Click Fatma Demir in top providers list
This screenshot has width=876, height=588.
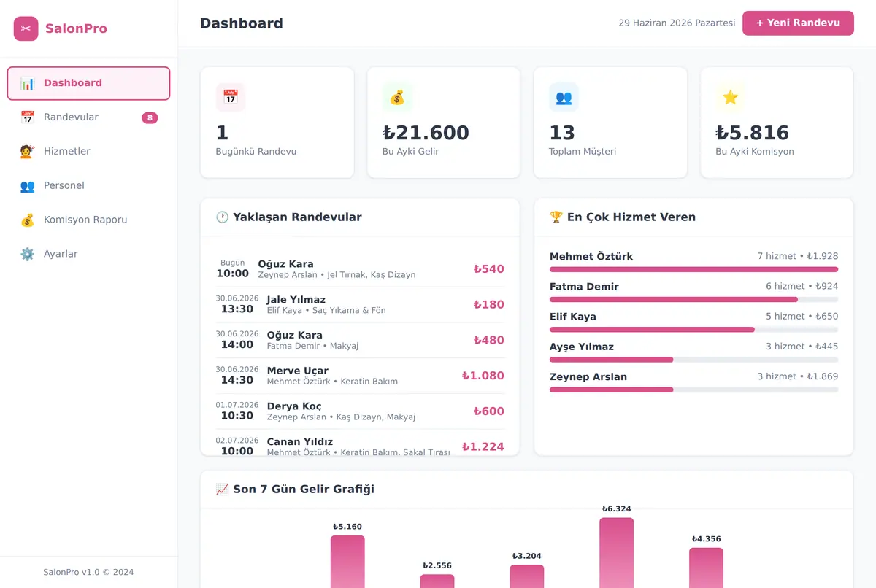pyautogui.click(x=584, y=287)
